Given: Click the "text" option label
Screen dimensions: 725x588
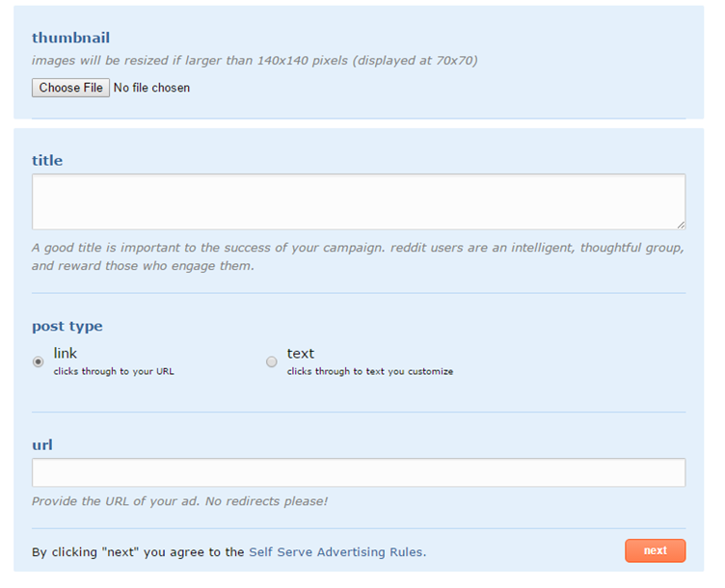Looking at the screenshot, I should (301, 354).
